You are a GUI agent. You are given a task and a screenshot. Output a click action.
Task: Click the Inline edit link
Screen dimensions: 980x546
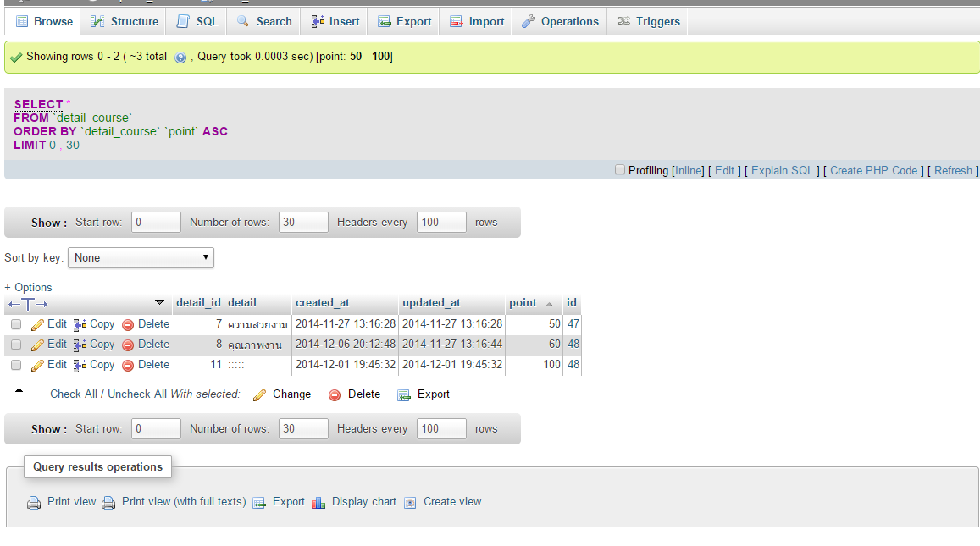point(688,170)
